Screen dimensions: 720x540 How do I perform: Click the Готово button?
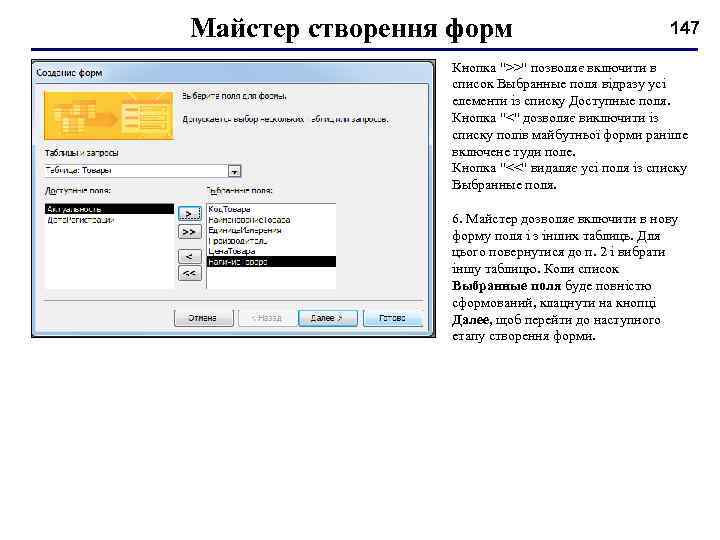coord(393,318)
